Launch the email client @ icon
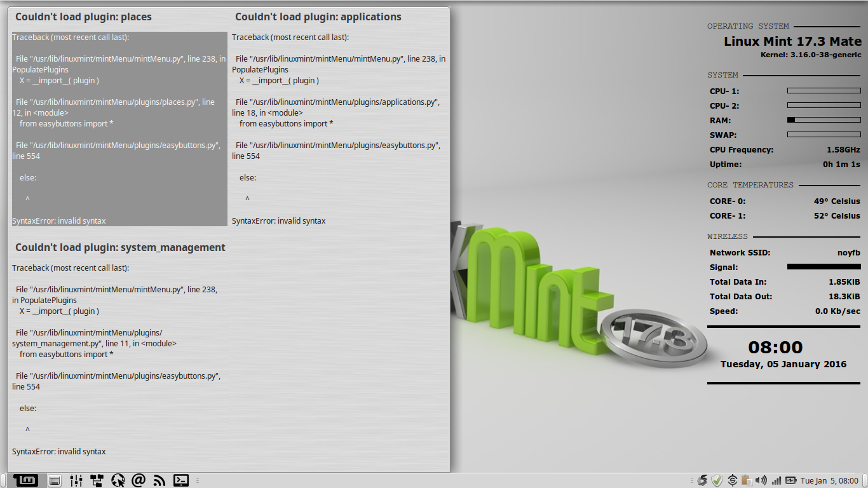 139,480
